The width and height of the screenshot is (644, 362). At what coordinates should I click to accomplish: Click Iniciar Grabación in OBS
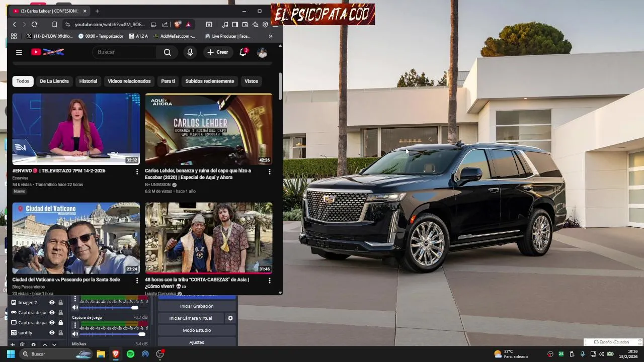[197, 306]
